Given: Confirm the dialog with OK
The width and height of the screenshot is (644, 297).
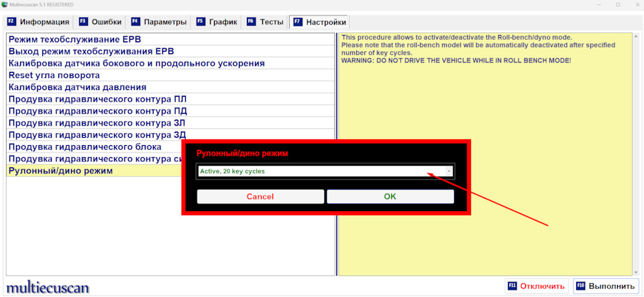Looking at the screenshot, I should click(390, 197).
